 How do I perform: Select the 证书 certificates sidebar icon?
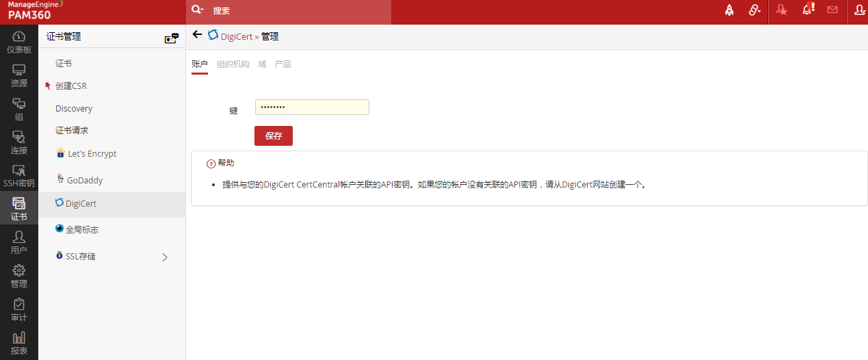coord(19,209)
